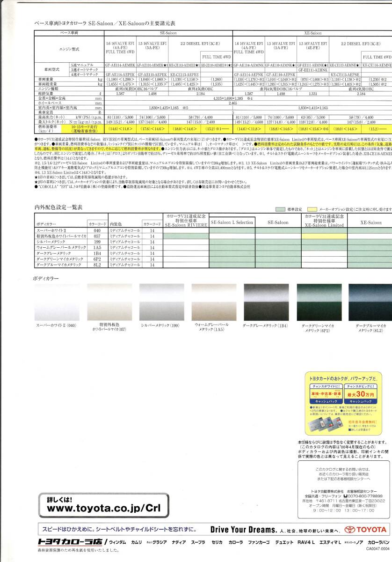The image size is (392, 562).
Task: Click the ナディア model name
Action: (x=179, y=542)
